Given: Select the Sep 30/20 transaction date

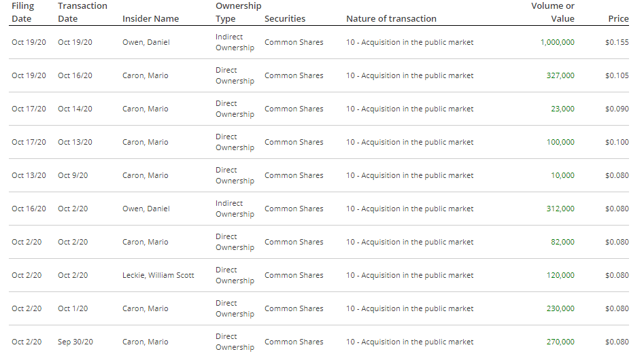Looking at the screenshot, I should coord(75,342).
